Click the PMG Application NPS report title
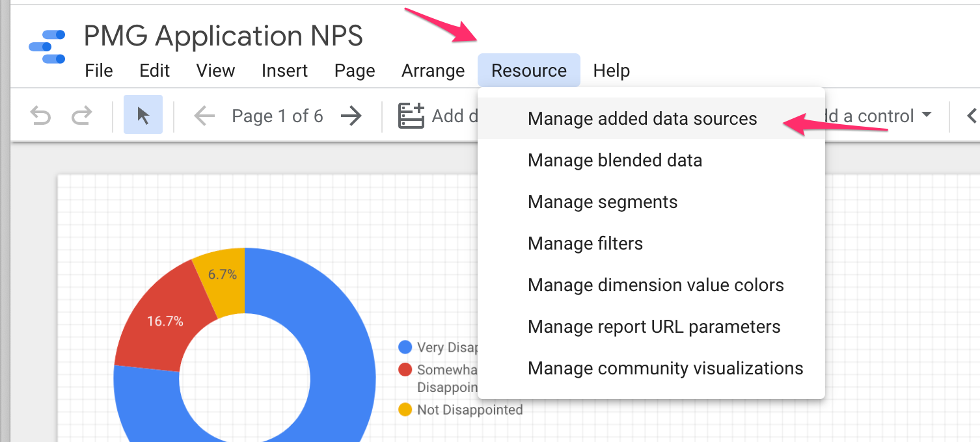 tap(223, 36)
